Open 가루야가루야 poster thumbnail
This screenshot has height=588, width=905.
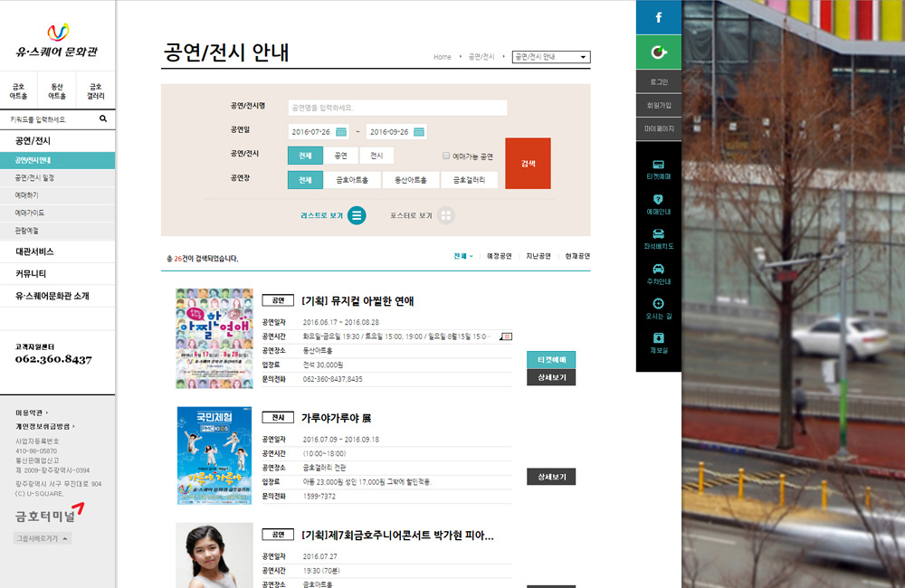tap(214, 456)
